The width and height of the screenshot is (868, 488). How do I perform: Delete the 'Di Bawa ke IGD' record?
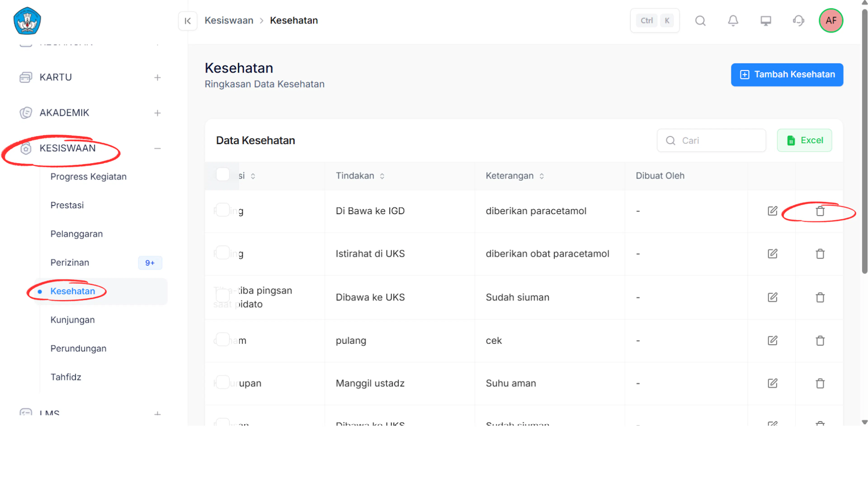click(820, 211)
